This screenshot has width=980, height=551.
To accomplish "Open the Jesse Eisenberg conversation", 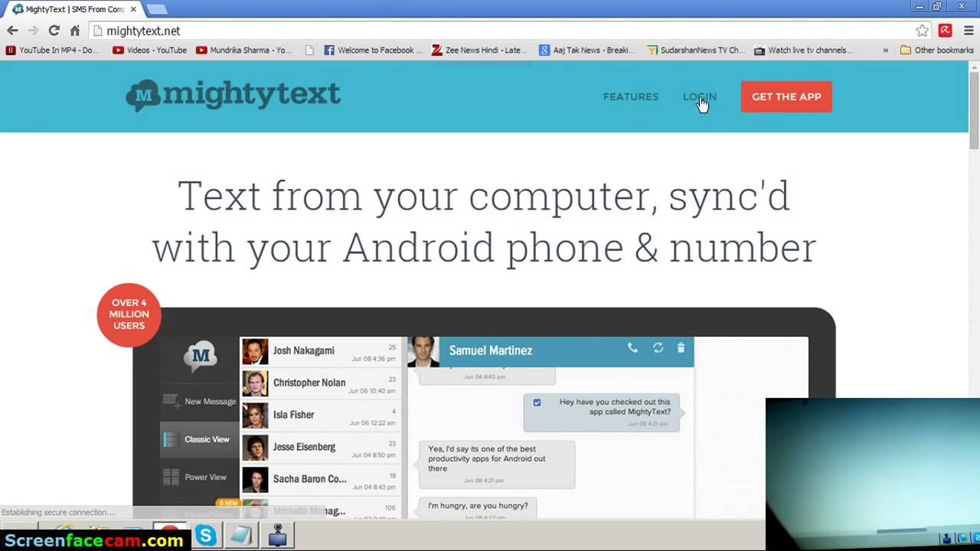I will coord(320,448).
